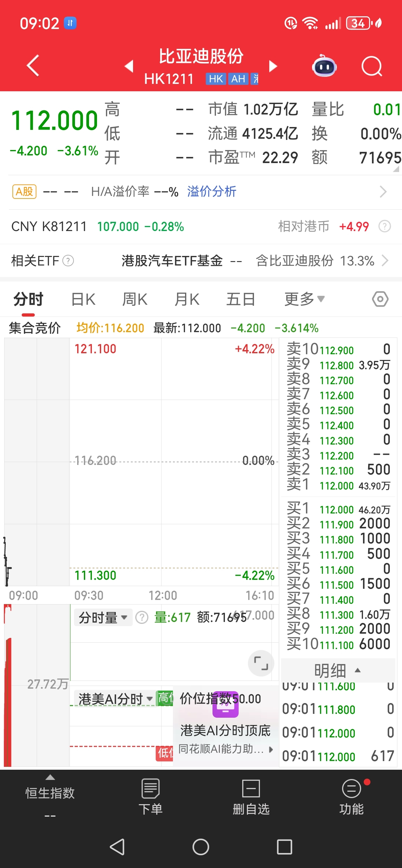Go back with the top-left arrow
This screenshot has height=868, width=402.
coord(33,66)
